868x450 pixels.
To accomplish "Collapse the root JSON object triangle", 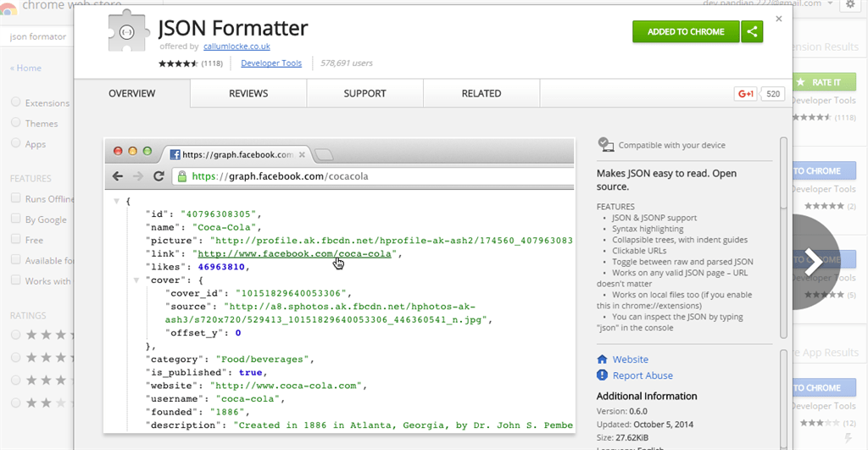I will (x=116, y=202).
